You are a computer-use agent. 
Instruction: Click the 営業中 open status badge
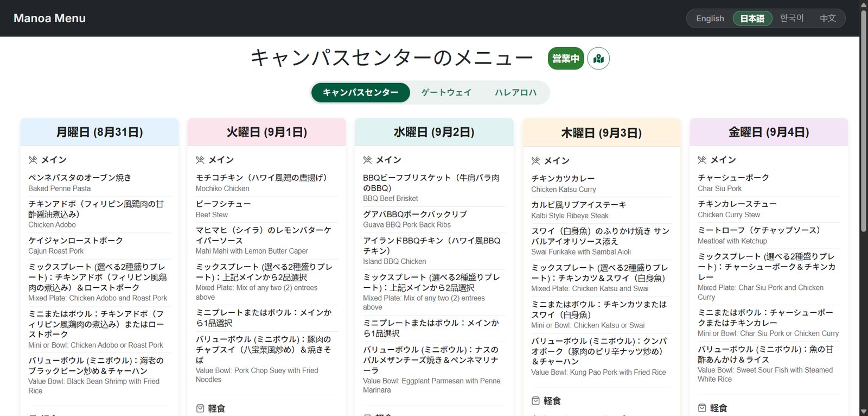pyautogui.click(x=566, y=59)
